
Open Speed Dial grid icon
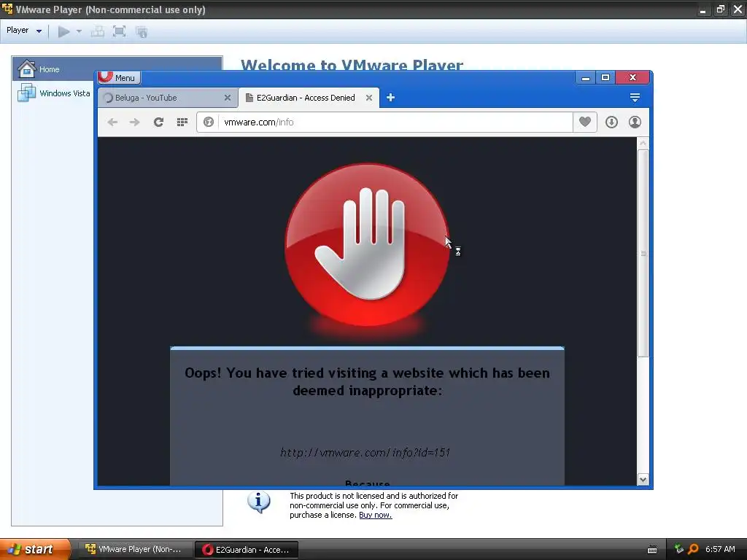tap(182, 122)
